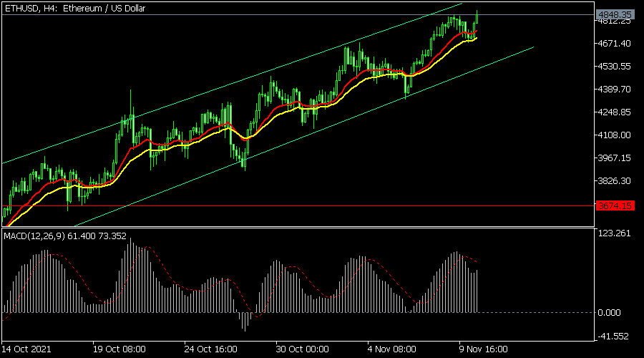Screen dimensions: 644x358
Task: Click the 3967.15 price axis value
Action: click(x=614, y=158)
